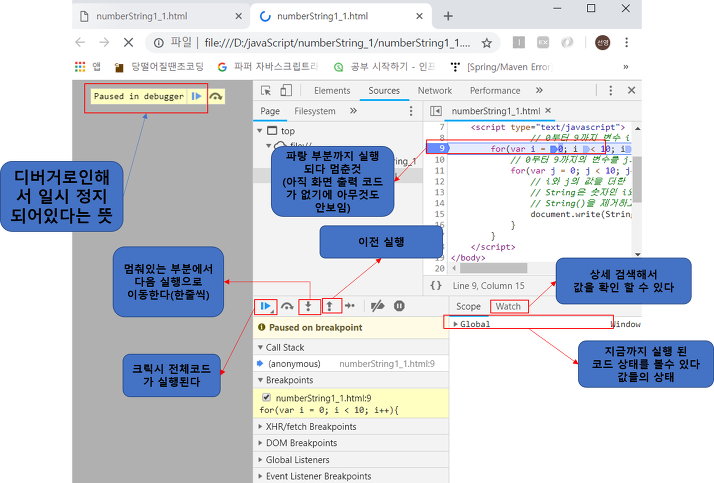Stop loading the page
Screen dimensions: 714x483
[x=128, y=42]
